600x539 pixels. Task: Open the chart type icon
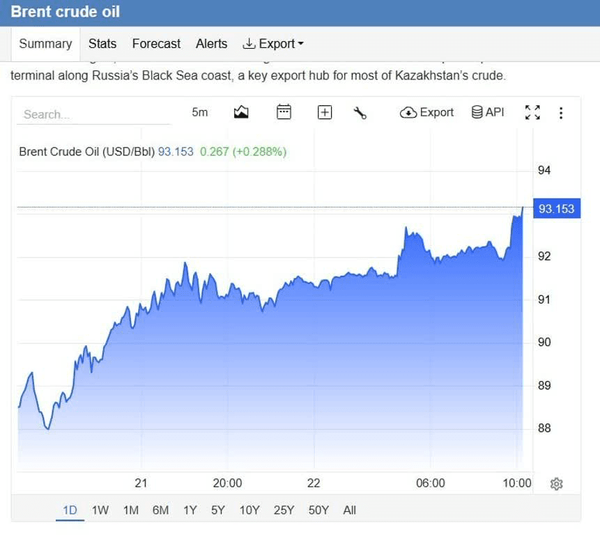tap(241, 112)
